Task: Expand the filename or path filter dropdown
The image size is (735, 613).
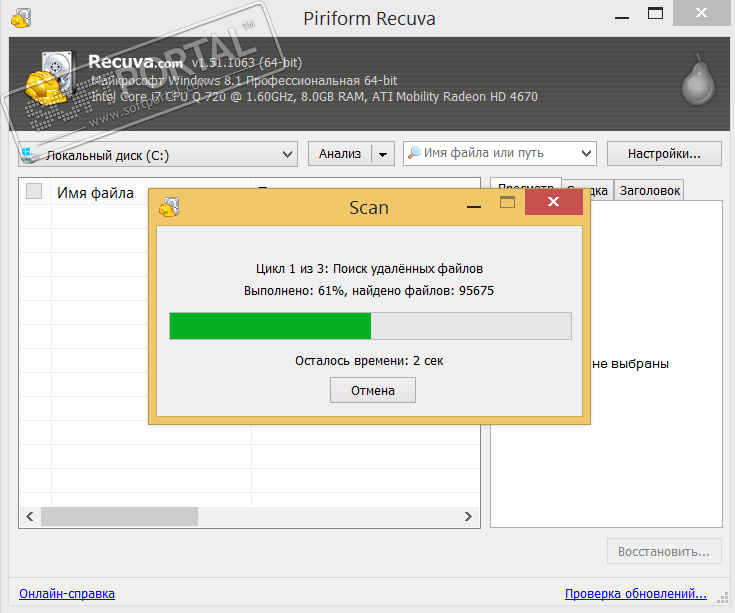Action: [x=586, y=153]
